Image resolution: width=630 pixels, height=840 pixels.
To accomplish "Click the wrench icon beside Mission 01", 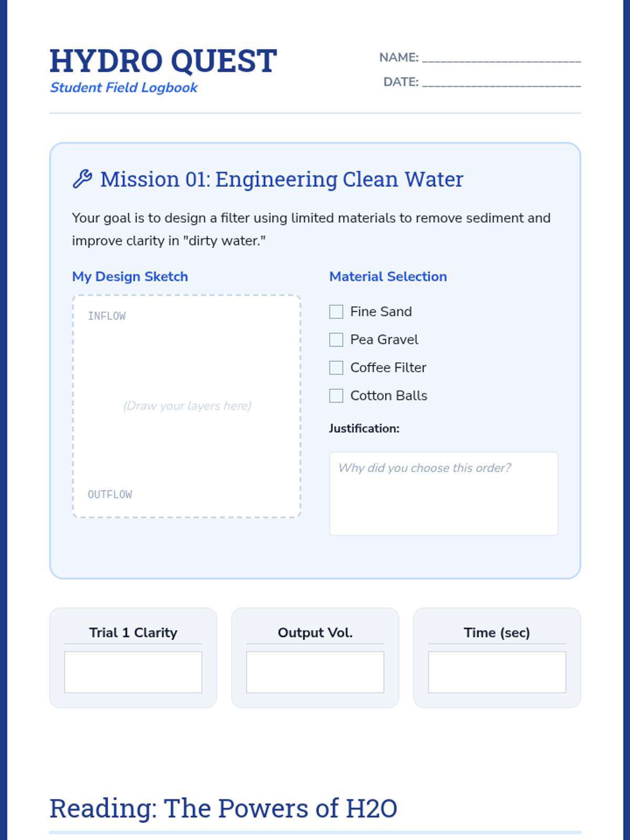I will [82, 179].
